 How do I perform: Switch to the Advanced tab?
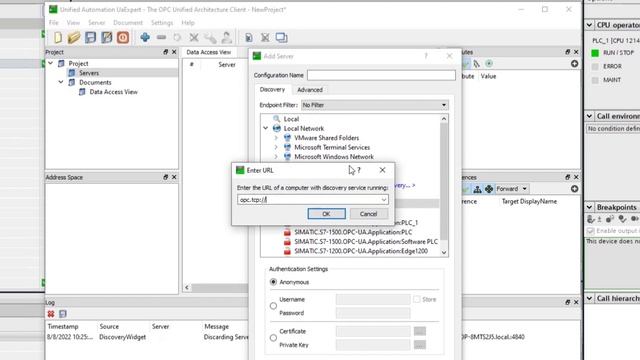click(x=310, y=90)
